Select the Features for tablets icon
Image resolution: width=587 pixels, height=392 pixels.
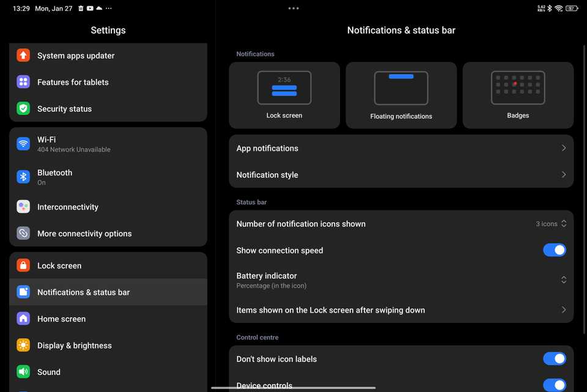(x=23, y=82)
